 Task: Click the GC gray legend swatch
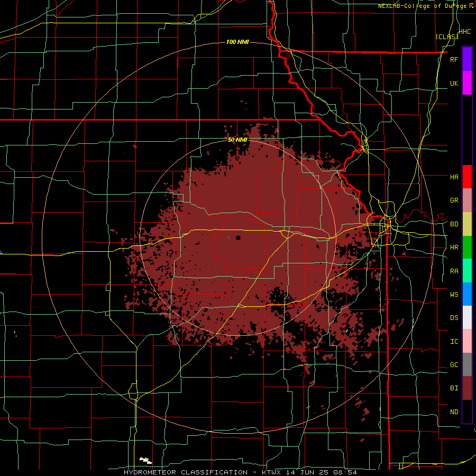click(467, 364)
